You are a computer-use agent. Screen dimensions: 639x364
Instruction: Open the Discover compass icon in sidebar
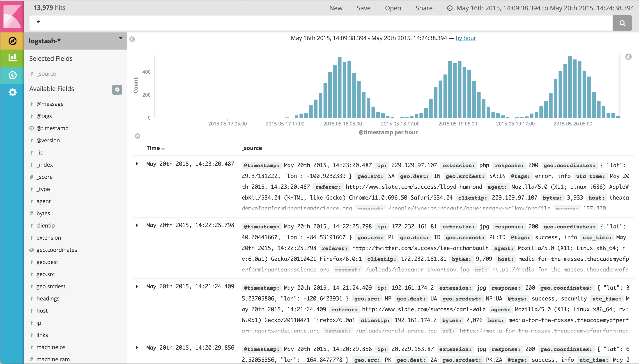(12, 41)
